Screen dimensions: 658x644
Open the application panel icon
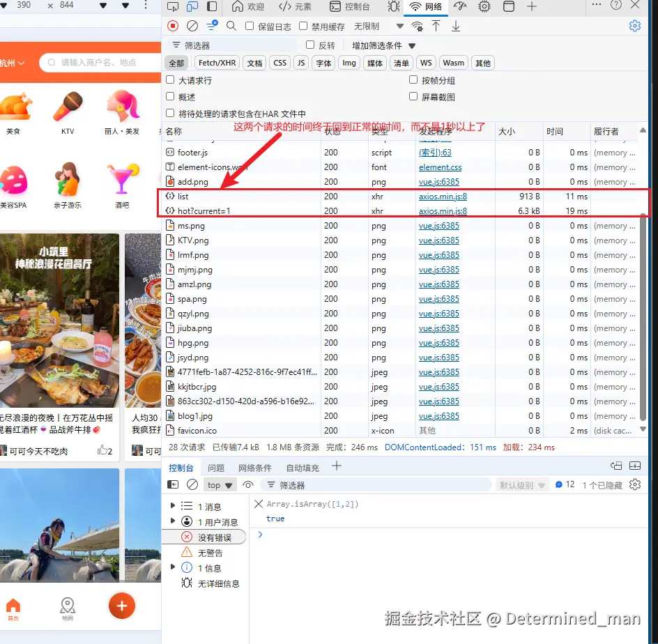point(509,7)
